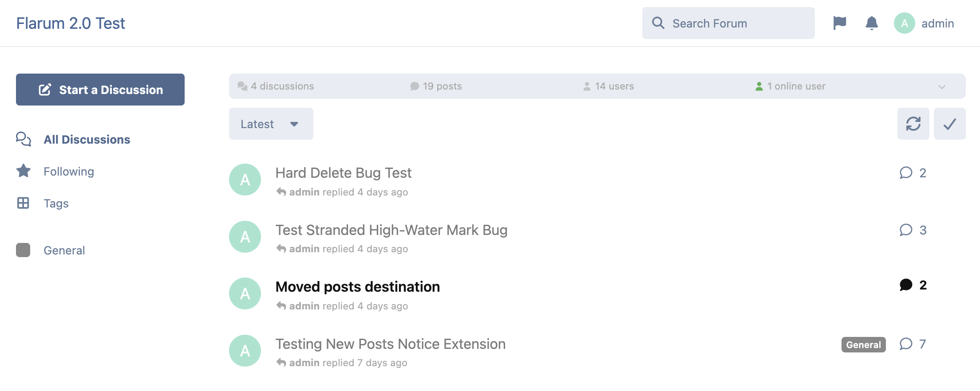The width and height of the screenshot is (980, 391).
Task: Select the All Discussions icon
Action: (x=23, y=139)
